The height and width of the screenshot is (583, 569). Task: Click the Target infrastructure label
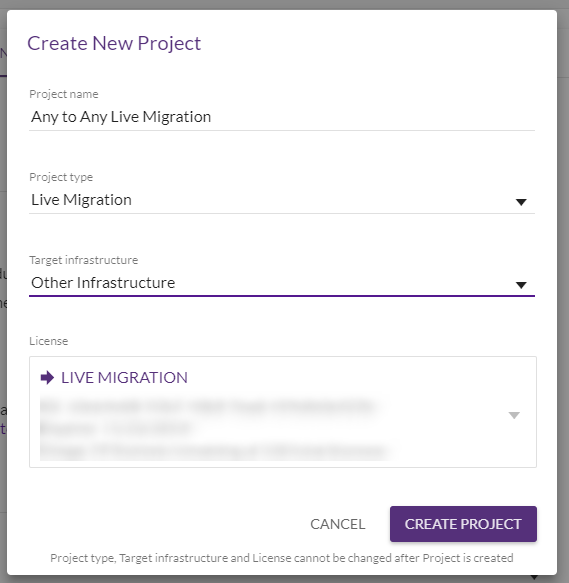[84, 260]
